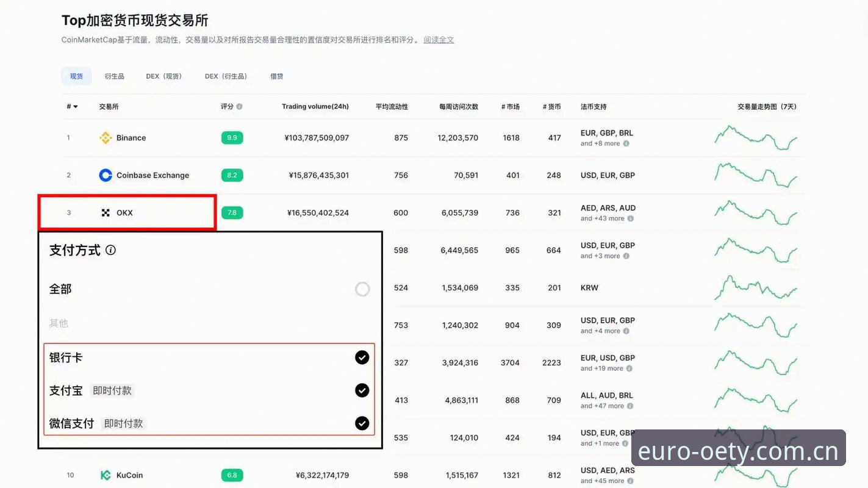Open Coinbase Exchange 7-day volume sparkline

(756, 175)
